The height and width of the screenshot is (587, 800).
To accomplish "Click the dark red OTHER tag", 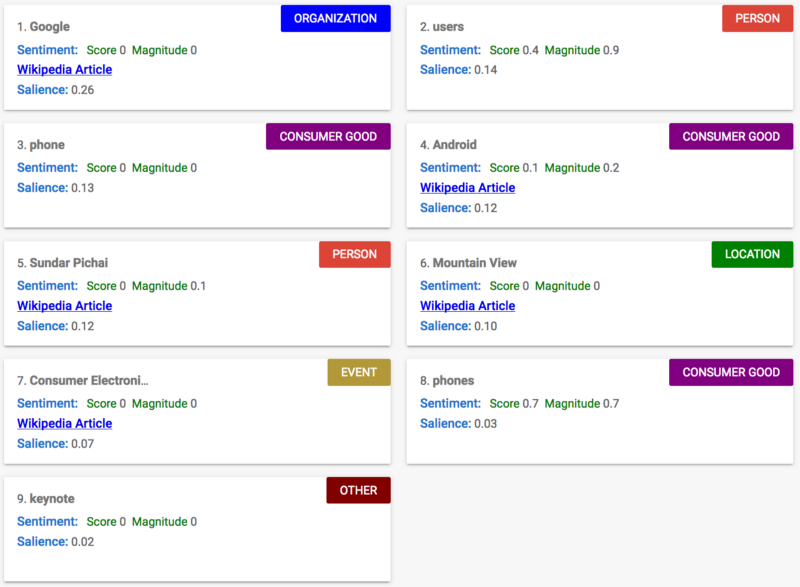I will click(x=358, y=490).
